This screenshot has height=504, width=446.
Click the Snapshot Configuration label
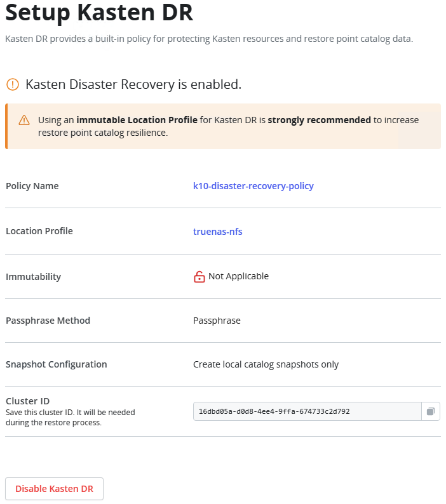57,364
